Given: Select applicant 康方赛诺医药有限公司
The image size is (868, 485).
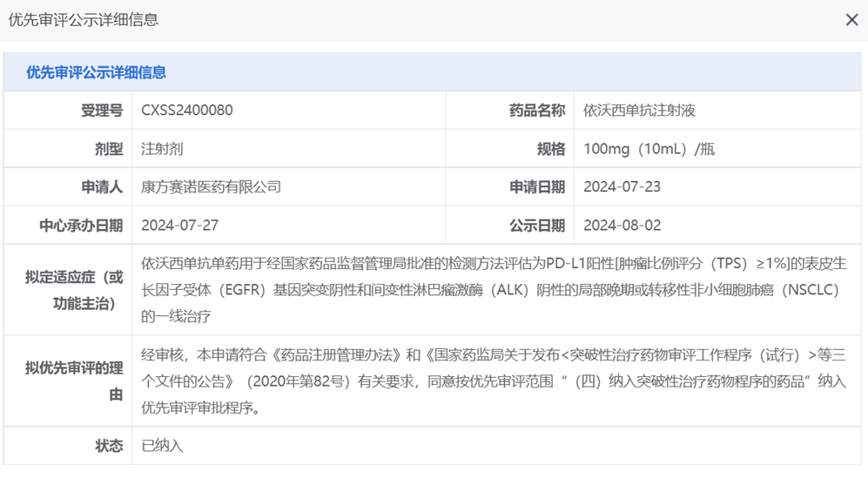Looking at the screenshot, I should point(212,187).
